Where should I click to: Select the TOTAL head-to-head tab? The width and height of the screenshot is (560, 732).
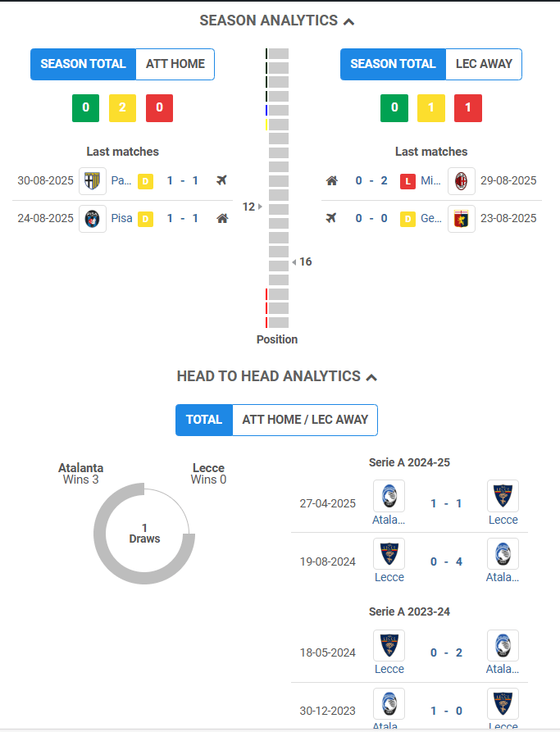pyautogui.click(x=204, y=420)
